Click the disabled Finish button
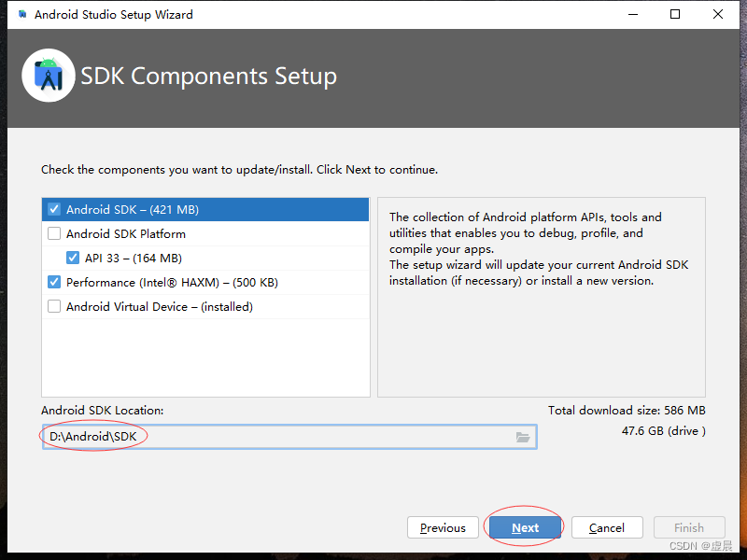This screenshot has width=747, height=560. 689,526
